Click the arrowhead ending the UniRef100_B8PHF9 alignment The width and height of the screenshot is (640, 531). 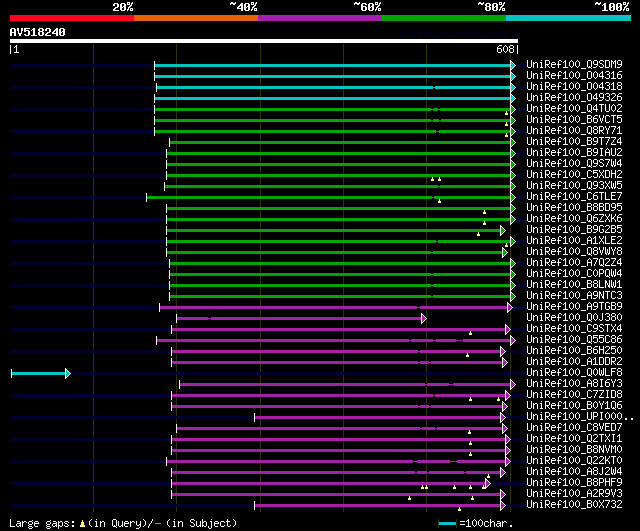488,484
